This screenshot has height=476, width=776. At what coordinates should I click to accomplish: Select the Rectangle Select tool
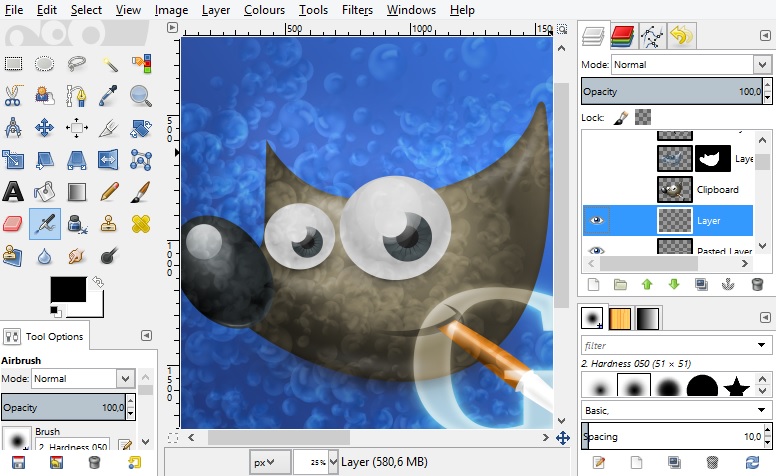(x=13, y=63)
